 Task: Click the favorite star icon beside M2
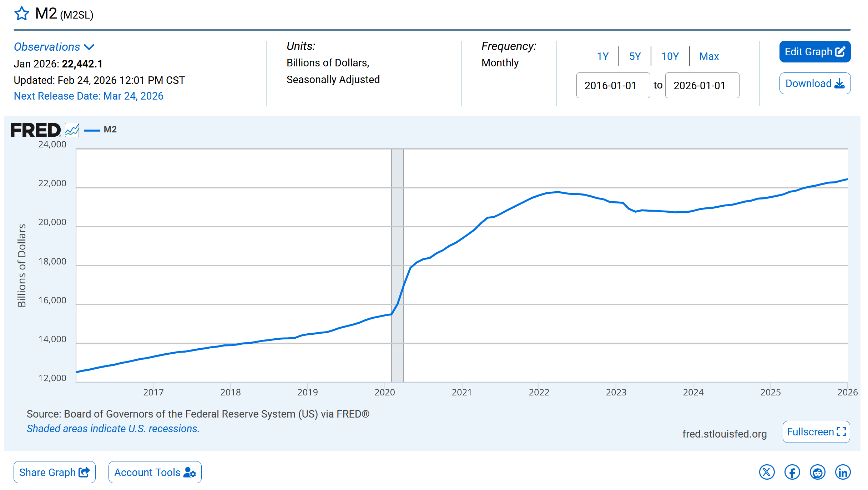pyautogui.click(x=21, y=14)
